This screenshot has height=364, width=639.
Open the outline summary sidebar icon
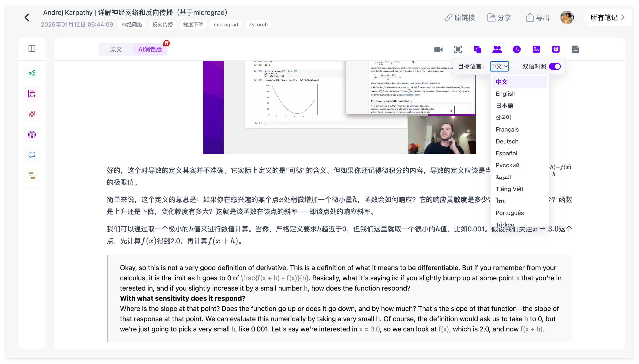[32, 94]
